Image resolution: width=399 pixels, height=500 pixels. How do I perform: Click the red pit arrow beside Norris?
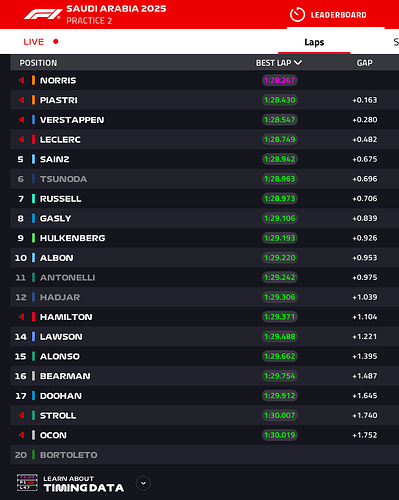[x=22, y=80]
